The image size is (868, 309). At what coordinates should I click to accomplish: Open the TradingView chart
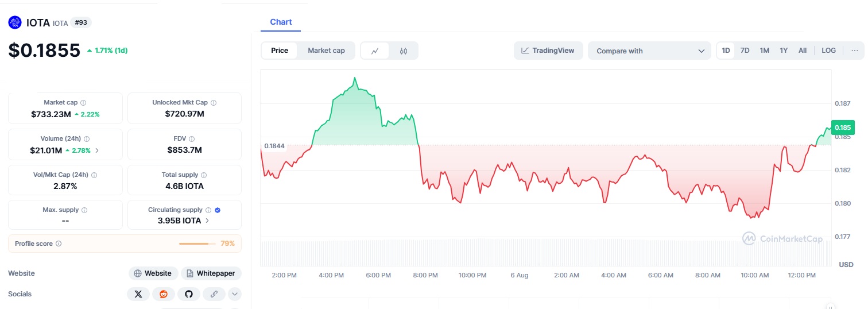click(548, 51)
